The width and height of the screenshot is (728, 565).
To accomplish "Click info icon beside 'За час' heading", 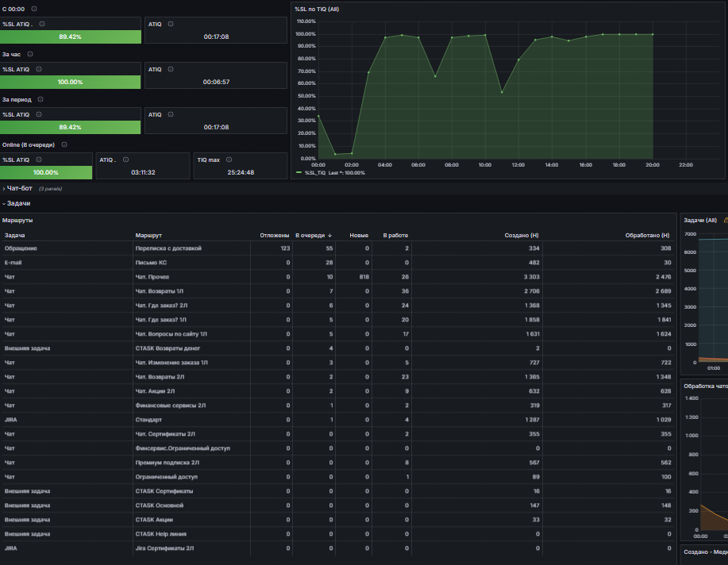I will pos(30,54).
